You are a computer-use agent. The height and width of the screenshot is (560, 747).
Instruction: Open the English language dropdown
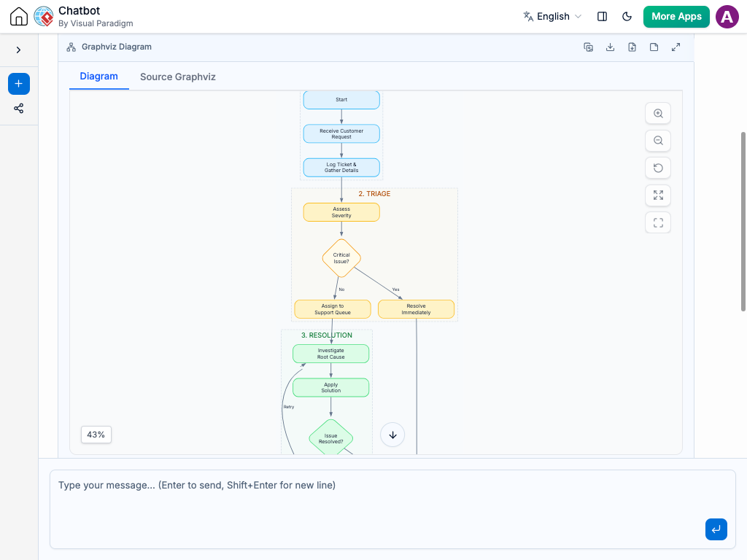click(x=553, y=16)
